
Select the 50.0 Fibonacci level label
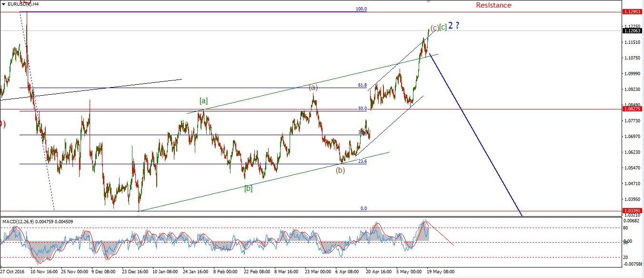click(x=362, y=109)
